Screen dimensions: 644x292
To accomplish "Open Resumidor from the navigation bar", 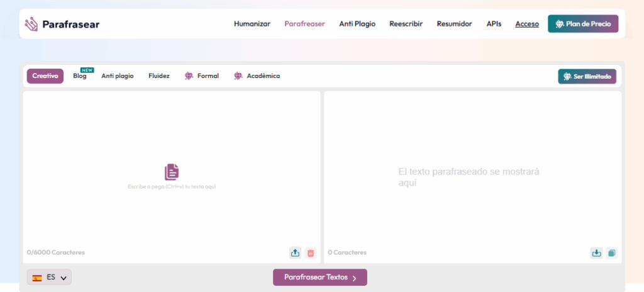I will click(x=454, y=24).
